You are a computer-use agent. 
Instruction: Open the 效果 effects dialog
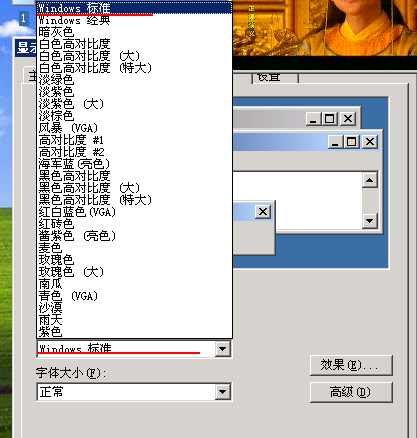click(351, 365)
